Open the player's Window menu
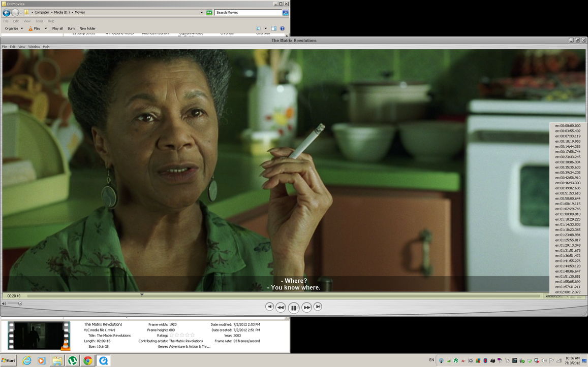 [x=34, y=47]
